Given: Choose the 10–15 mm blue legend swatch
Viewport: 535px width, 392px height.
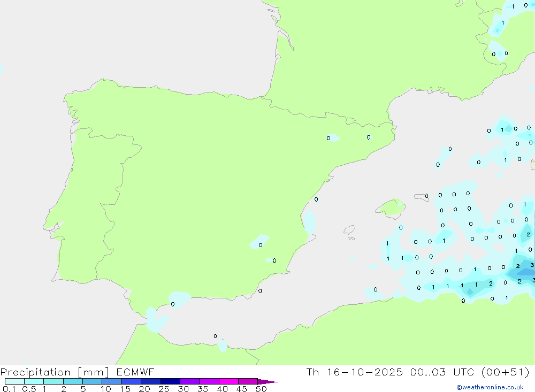Looking at the screenshot, I should 112,381.
